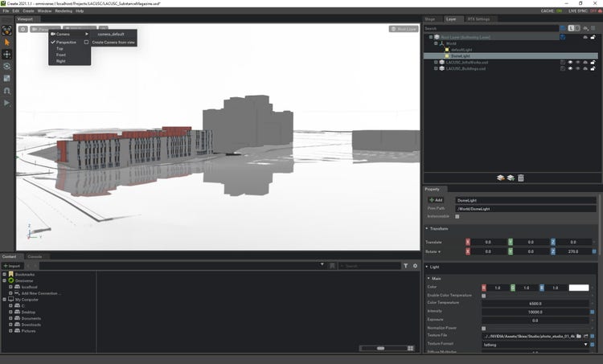Open the Texture Format latlong dropdown
The image size is (603, 364).
click(535, 345)
